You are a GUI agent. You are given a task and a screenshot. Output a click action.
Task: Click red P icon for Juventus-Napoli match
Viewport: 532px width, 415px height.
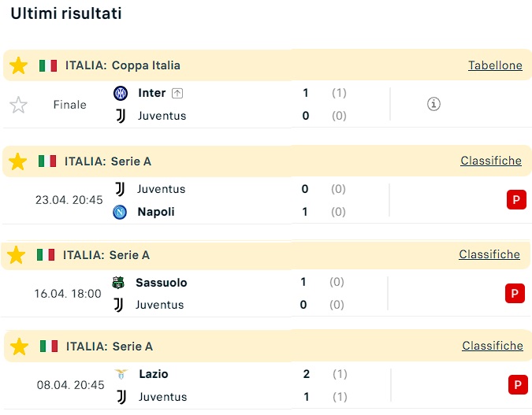[516, 200]
